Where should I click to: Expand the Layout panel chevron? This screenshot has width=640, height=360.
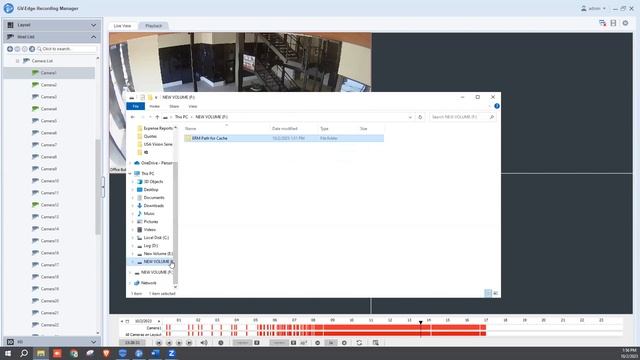pos(93,25)
